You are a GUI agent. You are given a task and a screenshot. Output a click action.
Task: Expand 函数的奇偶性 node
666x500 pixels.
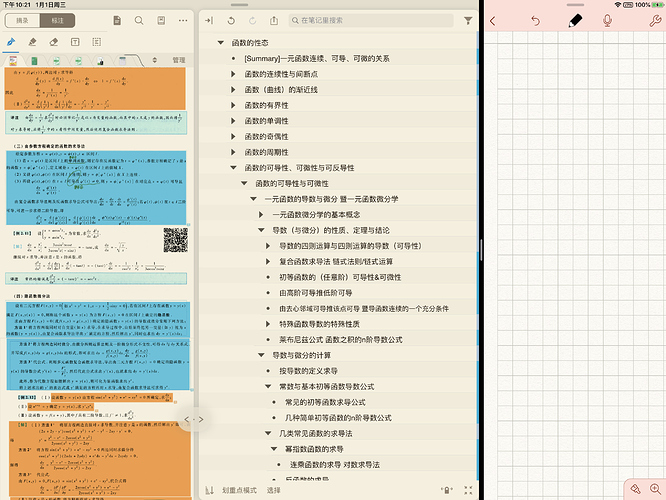coord(233,136)
